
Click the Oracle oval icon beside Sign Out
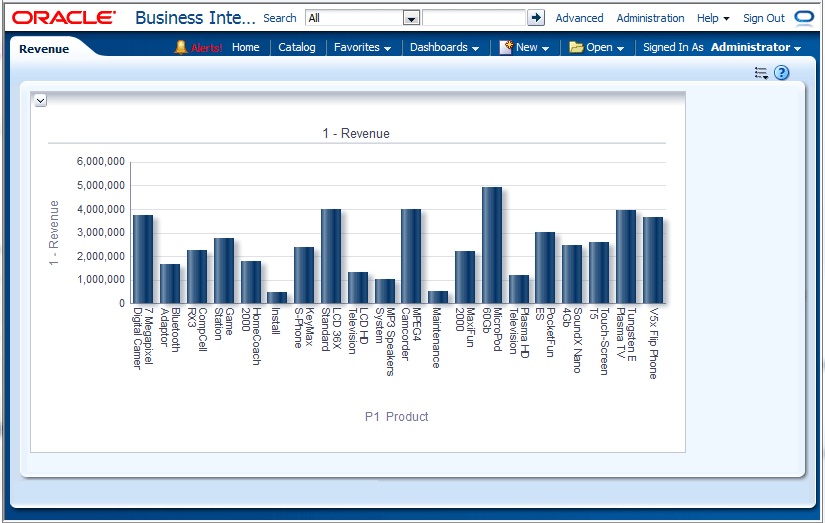804,17
